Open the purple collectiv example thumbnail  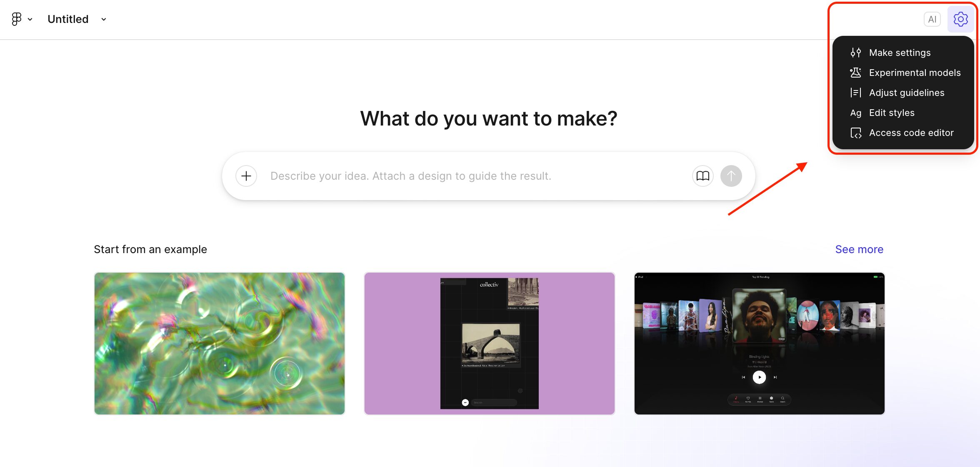pyautogui.click(x=489, y=343)
